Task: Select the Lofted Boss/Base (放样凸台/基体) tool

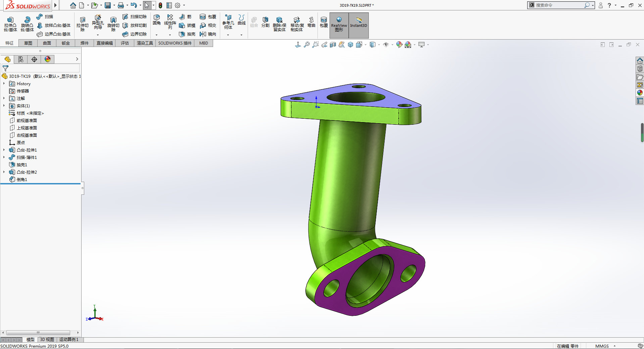Action: click(x=54, y=25)
